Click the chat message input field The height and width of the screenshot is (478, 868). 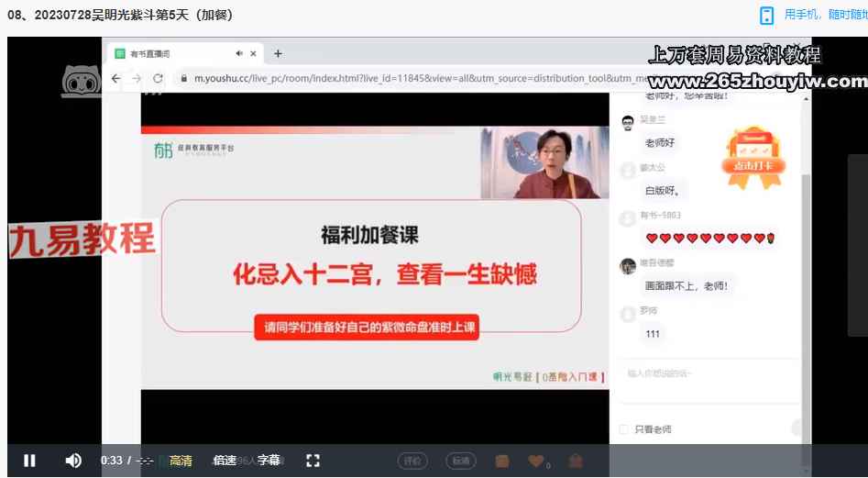pyautogui.click(x=706, y=374)
